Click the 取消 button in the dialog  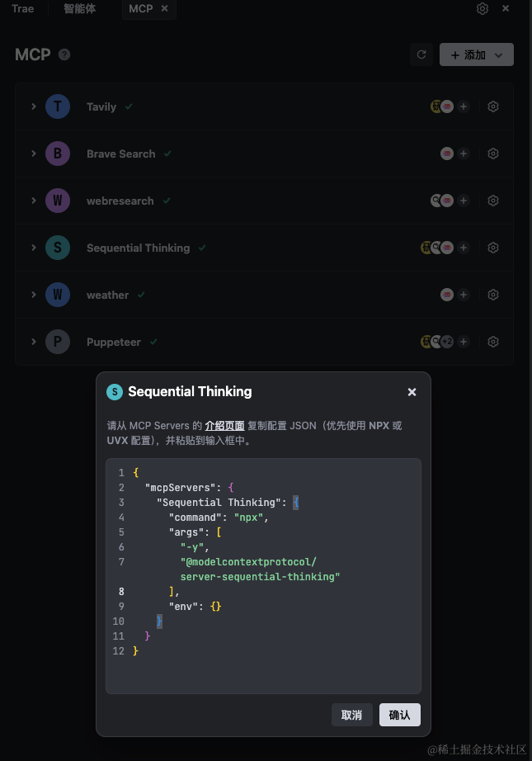351,715
